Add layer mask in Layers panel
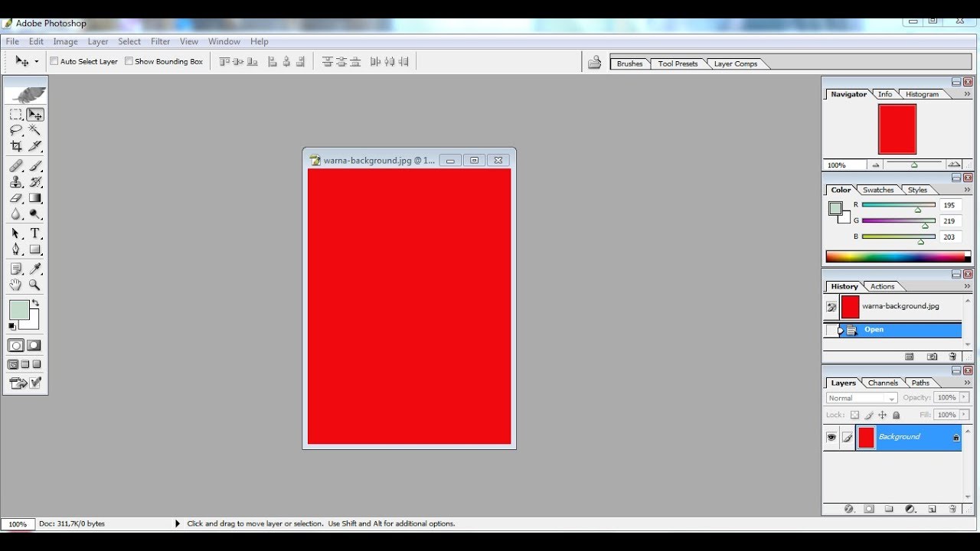Viewport: 980px width, 551px height. [869, 509]
